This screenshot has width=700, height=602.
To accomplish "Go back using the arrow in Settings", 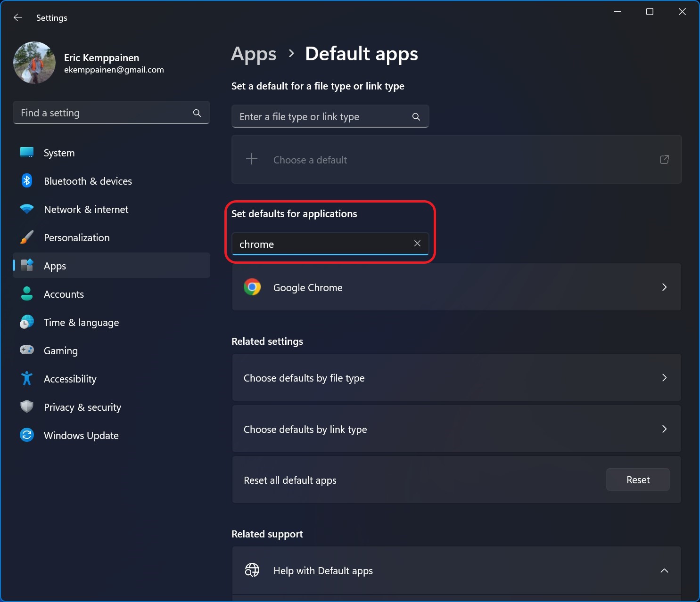I will 18,18.
